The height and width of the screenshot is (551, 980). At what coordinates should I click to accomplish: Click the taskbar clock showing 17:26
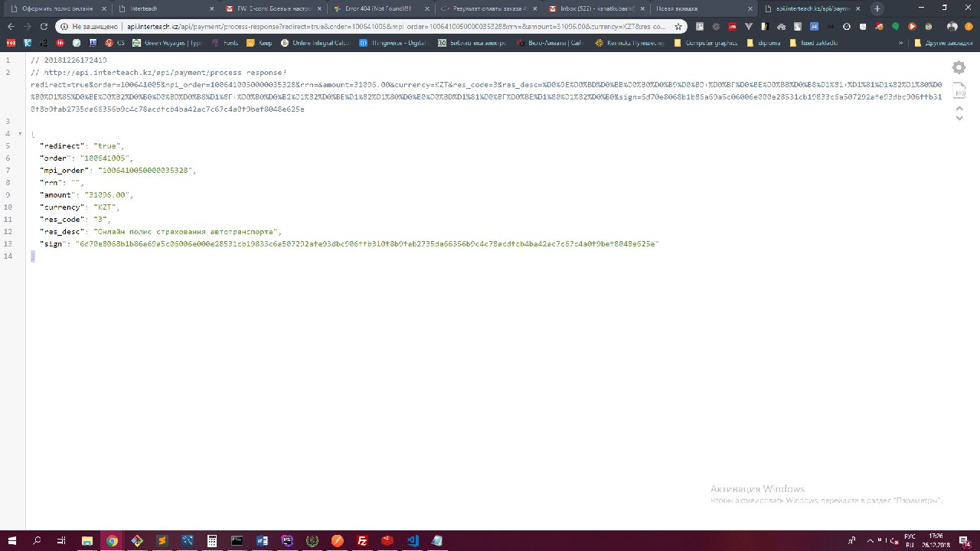click(936, 540)
